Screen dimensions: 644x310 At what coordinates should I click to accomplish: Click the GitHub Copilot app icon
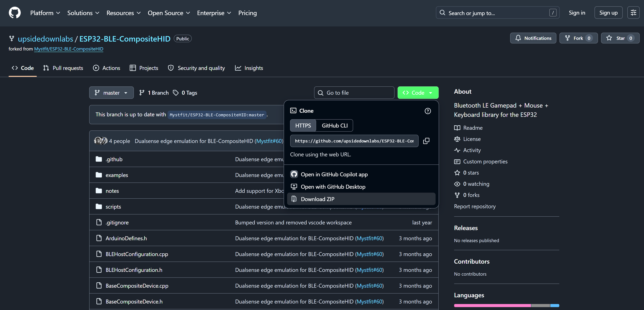[x=294, y=174]
